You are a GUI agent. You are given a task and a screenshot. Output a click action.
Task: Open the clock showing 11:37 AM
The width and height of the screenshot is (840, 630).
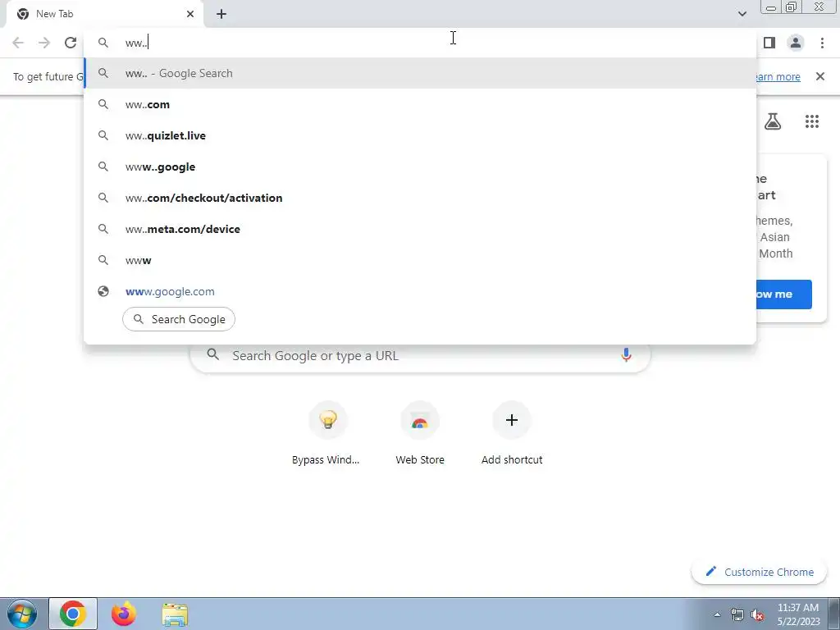point(798,614)
